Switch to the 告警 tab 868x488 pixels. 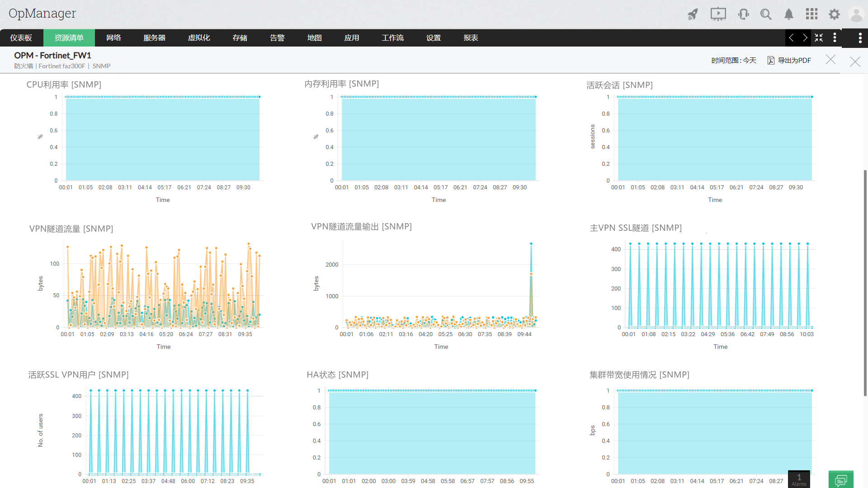277,38
